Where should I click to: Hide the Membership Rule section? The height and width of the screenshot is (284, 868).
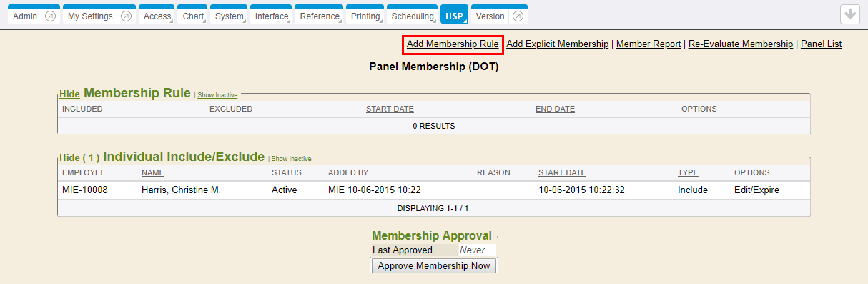pos(69,94)
